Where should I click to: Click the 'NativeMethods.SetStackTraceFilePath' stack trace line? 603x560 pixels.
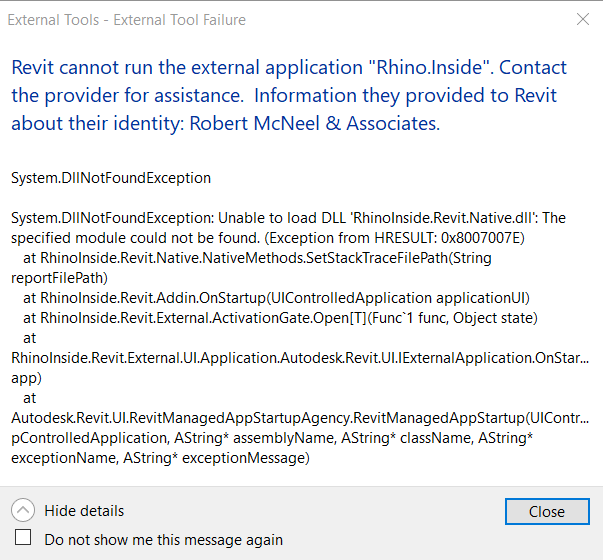pos(257,258)
